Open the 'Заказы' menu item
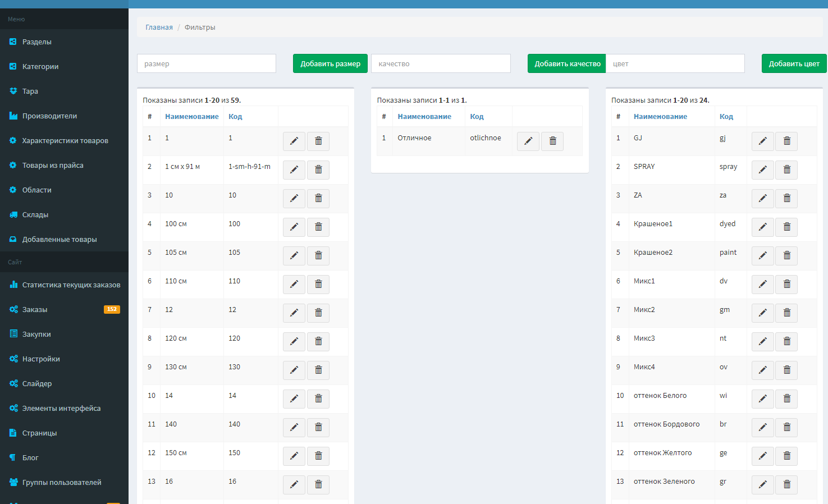828x504 pixels. [x=35, y=309]
